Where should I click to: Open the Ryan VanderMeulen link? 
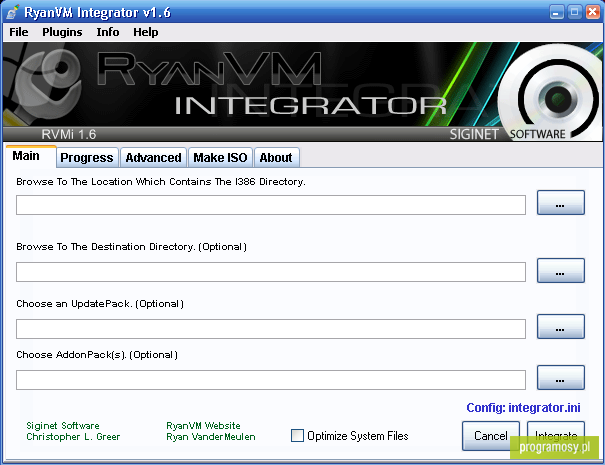click(x=211, y=437)
